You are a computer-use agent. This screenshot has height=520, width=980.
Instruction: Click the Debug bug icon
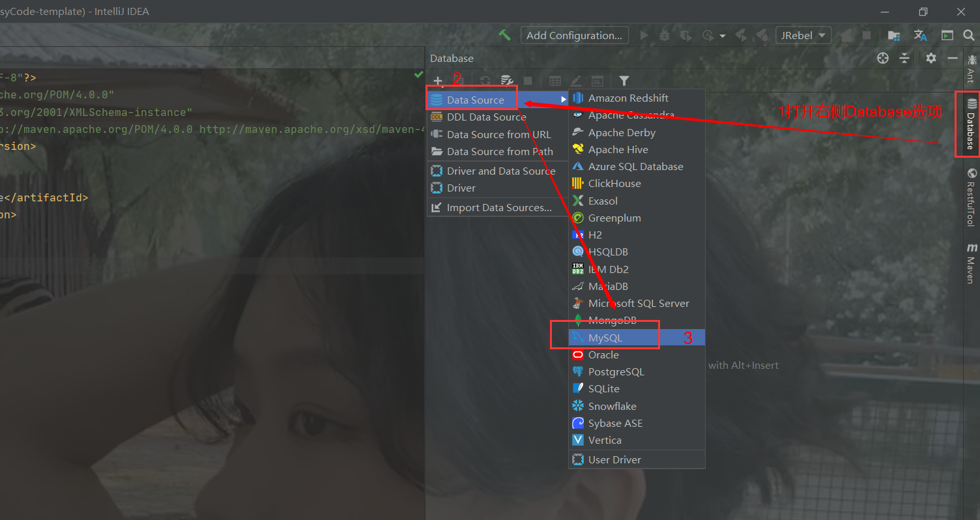click(x=664, y=35)
